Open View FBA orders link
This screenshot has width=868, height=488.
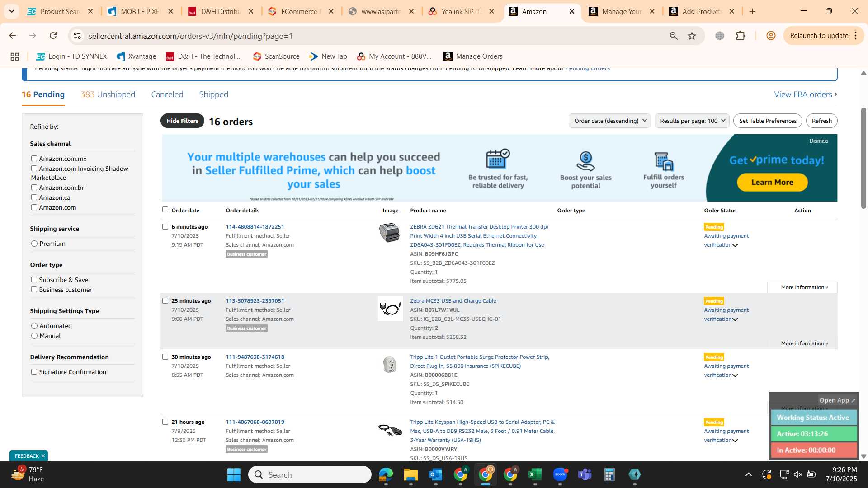click(x=806, y=94)
